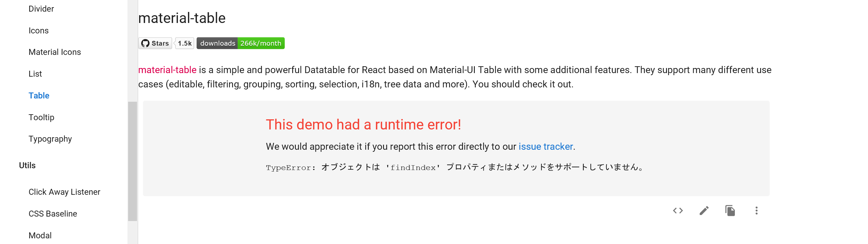Open Click Away Listener docs
The image size is (868, 244).
64,192
